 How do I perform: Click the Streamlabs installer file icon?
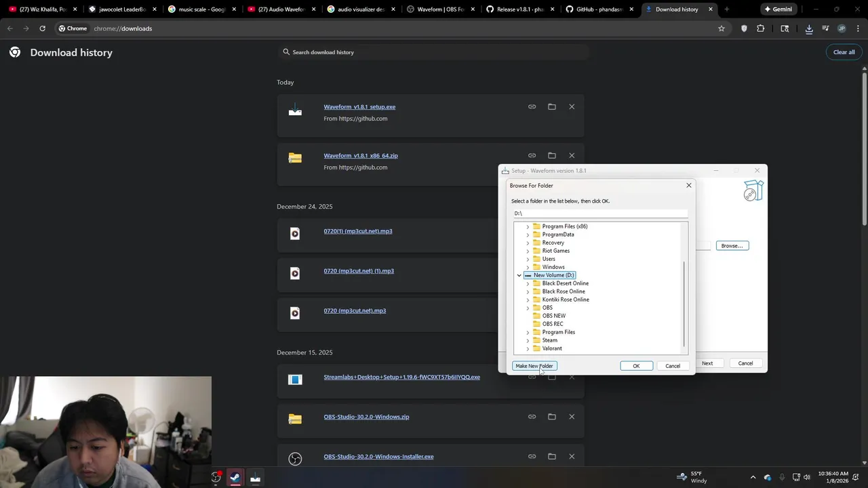[x=295, y=380]
